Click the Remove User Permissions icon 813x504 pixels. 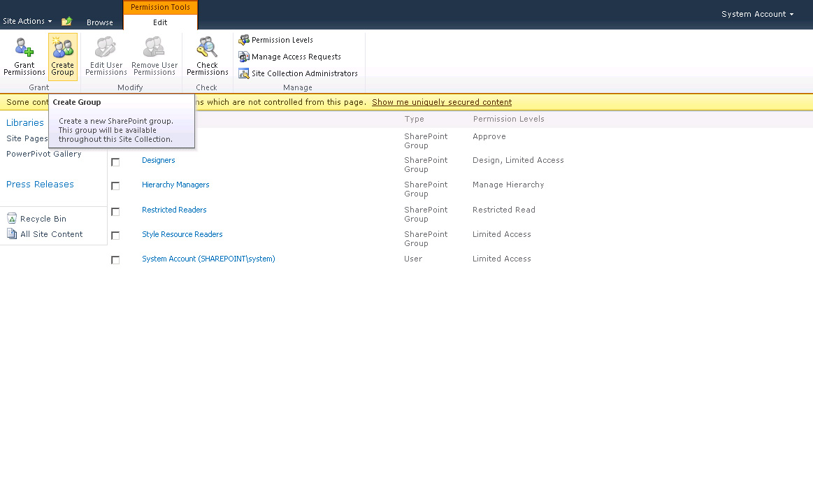[x=154, y=48]
